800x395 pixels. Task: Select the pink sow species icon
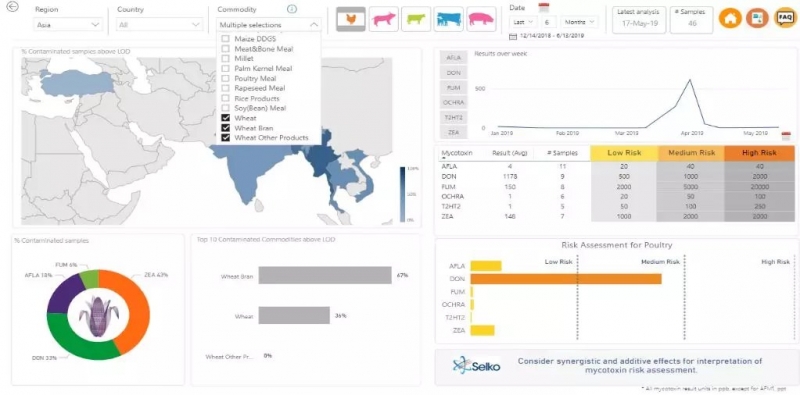(x=481, y=19)
